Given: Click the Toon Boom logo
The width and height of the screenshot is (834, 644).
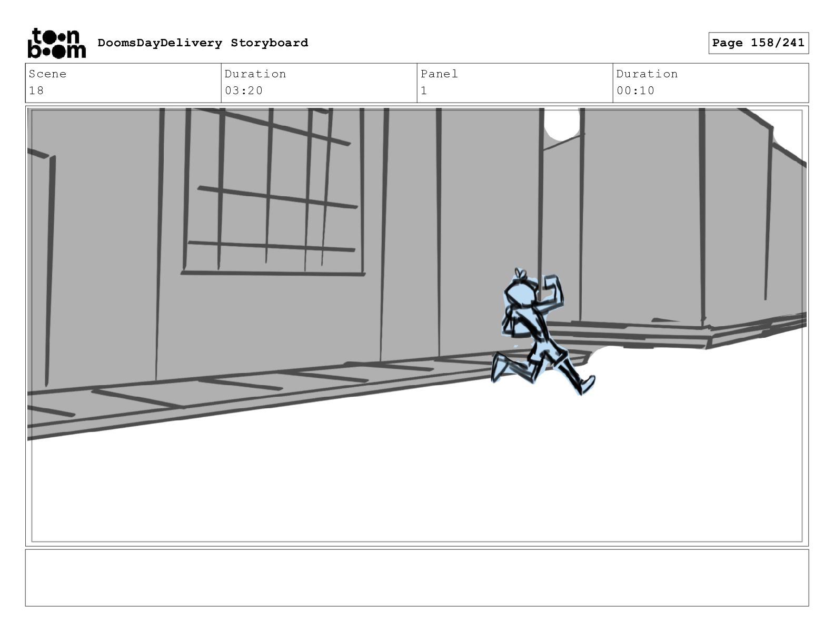Looking at the screenshot, I should coord(56,43).
